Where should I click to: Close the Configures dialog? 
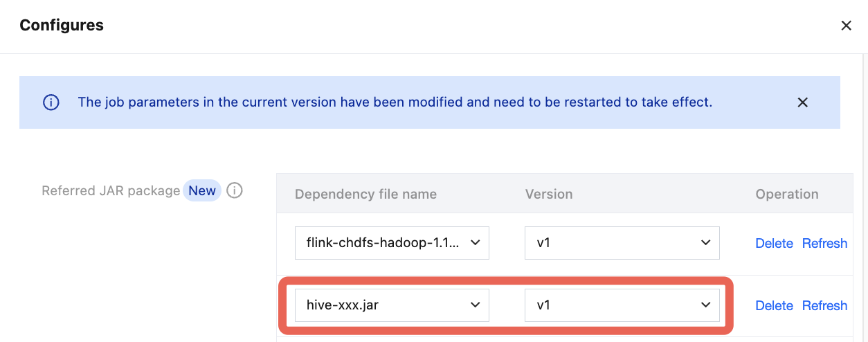point(846,26)
